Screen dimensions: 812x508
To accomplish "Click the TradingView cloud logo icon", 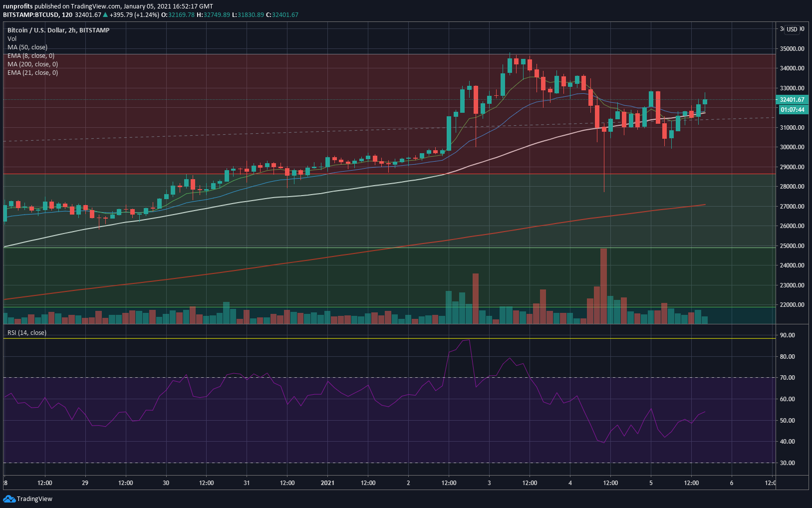I will [9, 499].
